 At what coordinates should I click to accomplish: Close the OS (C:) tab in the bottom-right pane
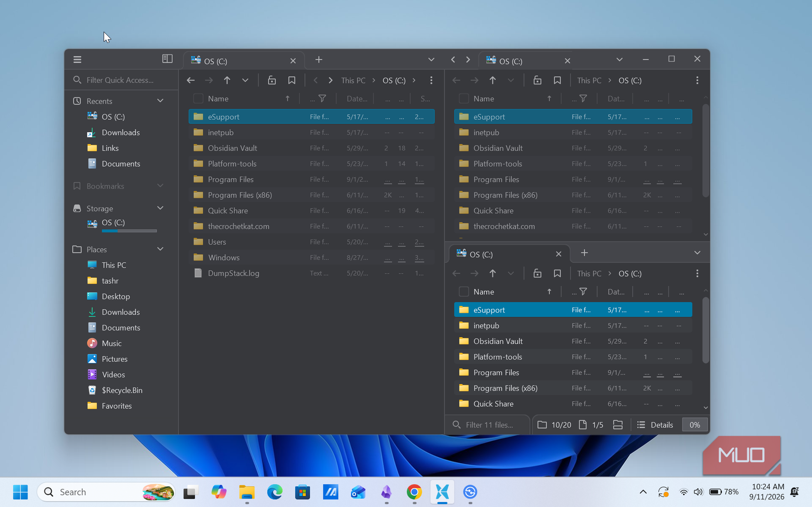[559, 254]
